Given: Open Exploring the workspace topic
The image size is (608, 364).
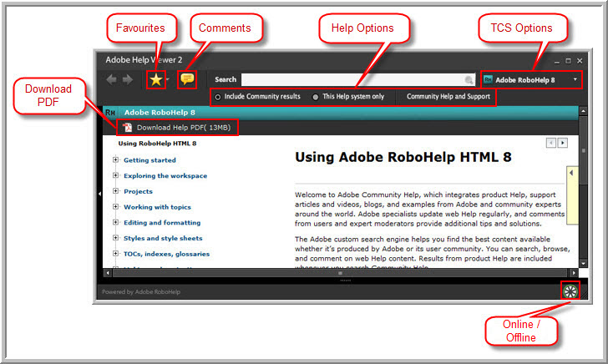Looking at the screenshot, I should pyautogui.click(x=165, y=176).
